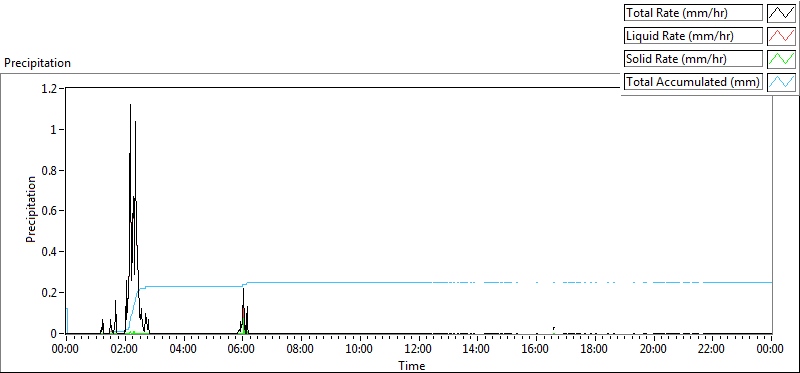Viewport: 800px width, 373px height.
Task: Click the first 00:00 x-axis start label
Action: pos(66,350)
